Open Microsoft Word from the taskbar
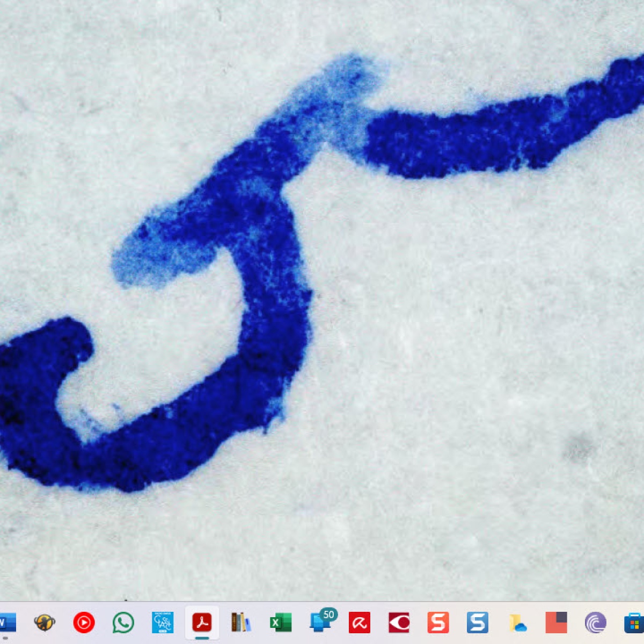The height and width of the screenshot is (644, 644). pyautogui.click(x=6, y=623)
